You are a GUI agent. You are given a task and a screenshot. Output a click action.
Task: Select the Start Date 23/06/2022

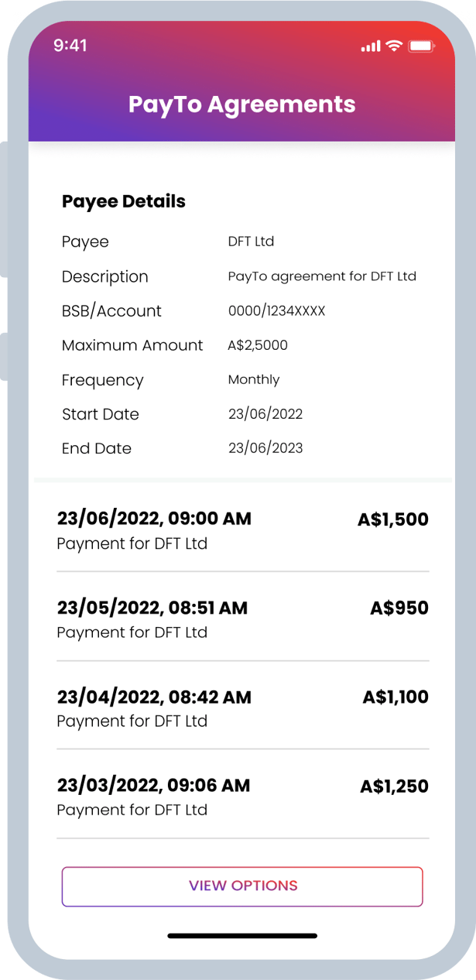pos(264,413)
